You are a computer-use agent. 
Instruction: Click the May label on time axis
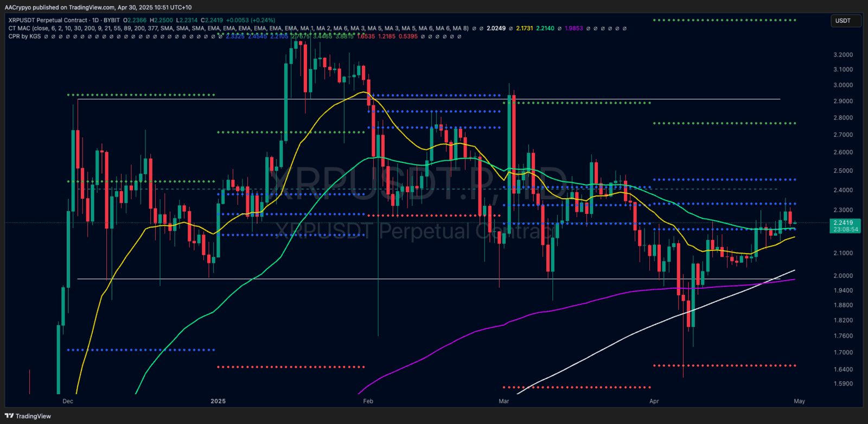[799, 401]
